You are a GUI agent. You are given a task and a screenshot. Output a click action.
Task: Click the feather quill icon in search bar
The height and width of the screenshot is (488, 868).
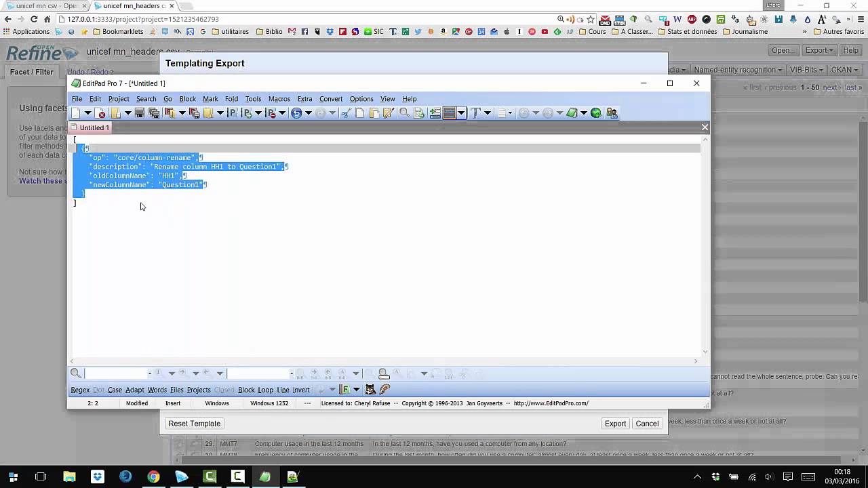[384, 389]
